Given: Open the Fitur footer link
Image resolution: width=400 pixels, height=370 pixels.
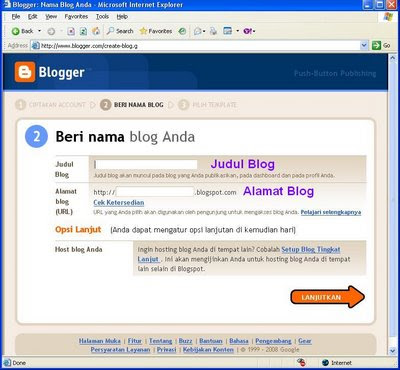Looking at the screenshot, I should coord(135,341).
